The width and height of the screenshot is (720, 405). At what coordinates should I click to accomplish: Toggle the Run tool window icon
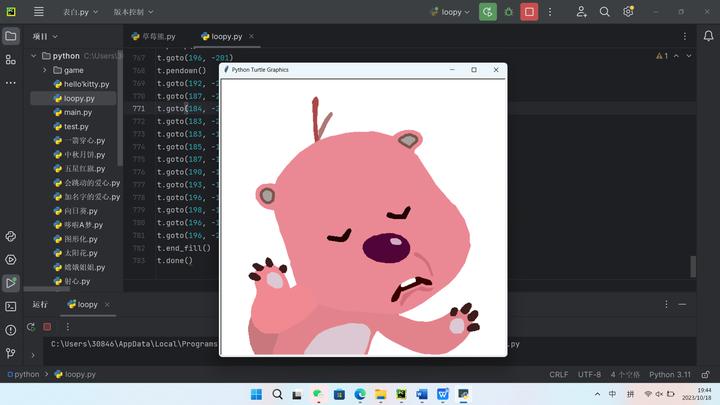pyautogui.click(x=11, y=283)
